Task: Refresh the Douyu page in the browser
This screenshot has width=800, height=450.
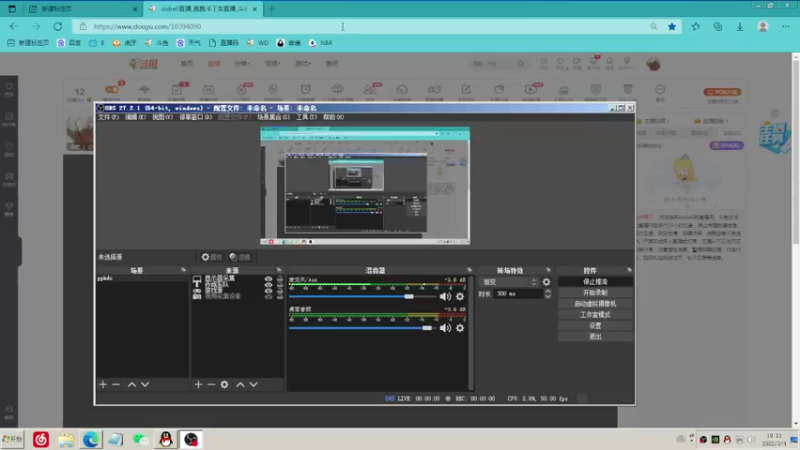Action: (x=58, y=27)
